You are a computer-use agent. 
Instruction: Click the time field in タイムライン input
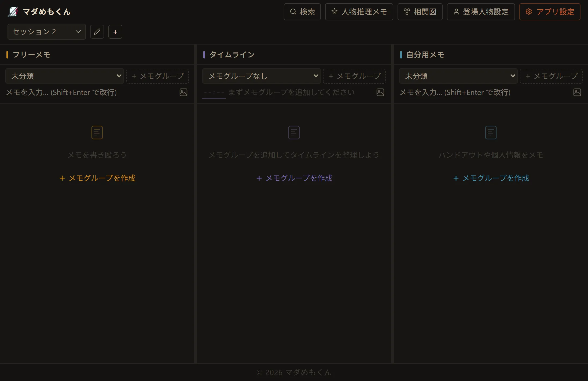click(214, 93)
